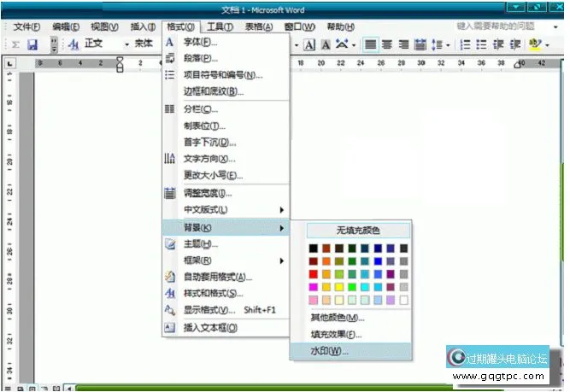Open the 视图(V) menu
570x392 pixels.
click(105, 26)
